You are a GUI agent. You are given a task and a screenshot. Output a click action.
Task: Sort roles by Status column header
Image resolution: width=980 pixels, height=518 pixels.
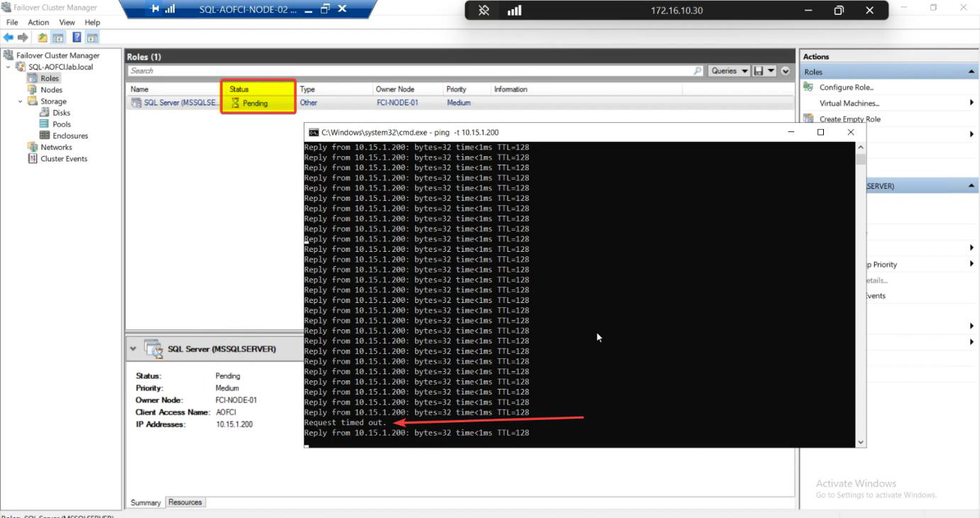pos(239,89)
